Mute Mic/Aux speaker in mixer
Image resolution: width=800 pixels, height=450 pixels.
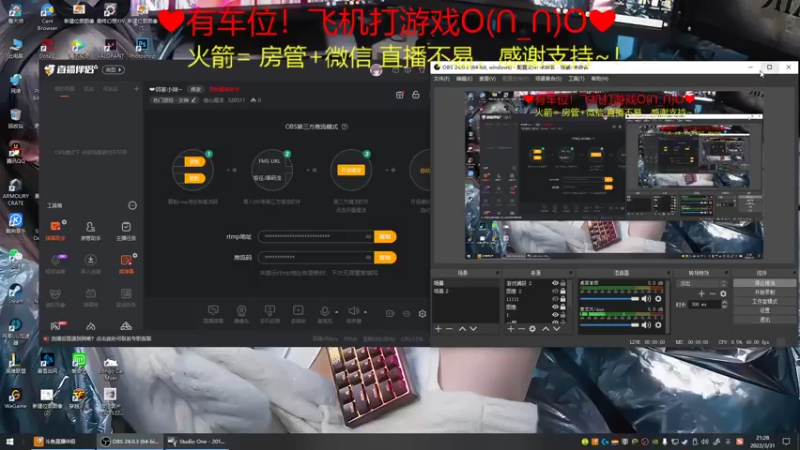646,325
